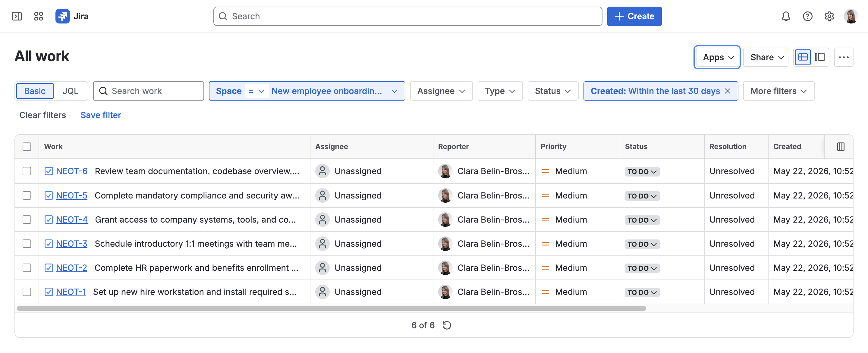Open the TO DO status dropdown for NEOT-1

(x=642, y=292)
